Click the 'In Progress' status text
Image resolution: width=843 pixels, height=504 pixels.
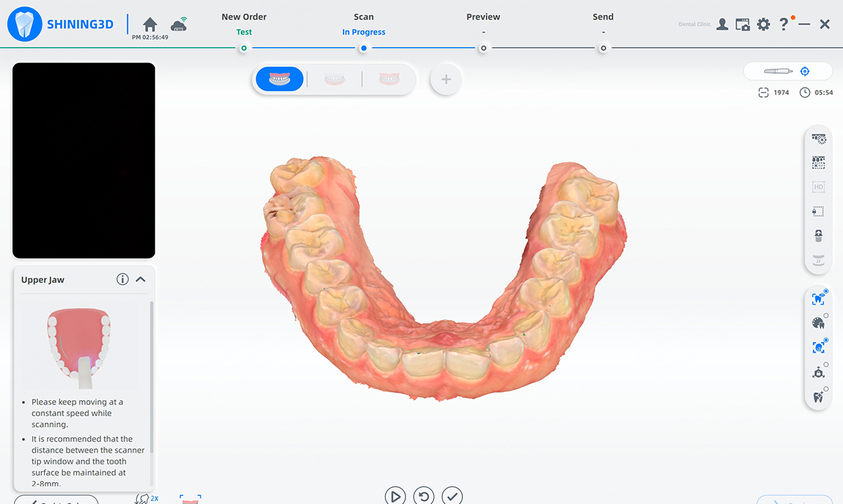pos(364,32)
